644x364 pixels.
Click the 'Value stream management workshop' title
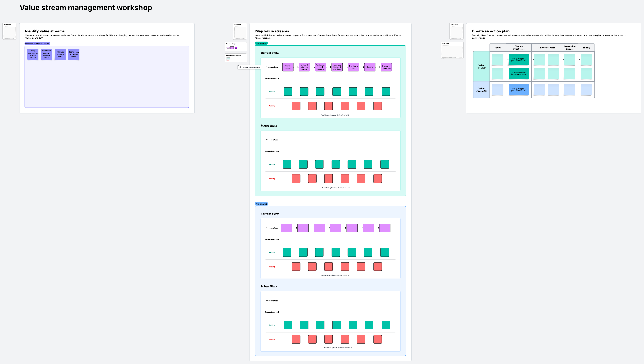click(x=86, y=8)
